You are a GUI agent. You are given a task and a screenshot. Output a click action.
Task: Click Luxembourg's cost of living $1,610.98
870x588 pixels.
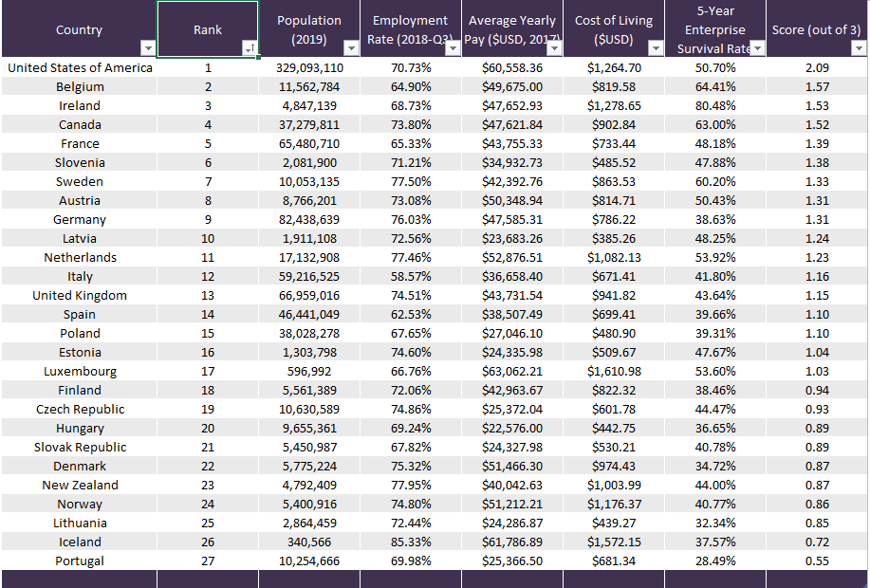click(x=614, y=371)
